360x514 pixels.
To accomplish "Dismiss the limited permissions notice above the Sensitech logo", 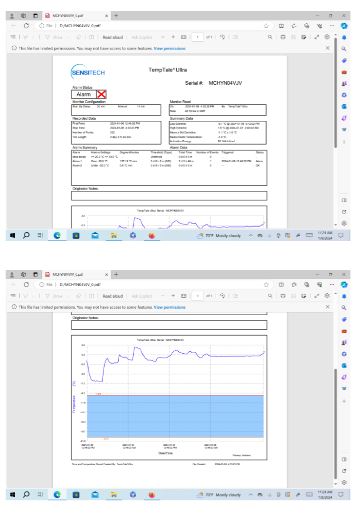I will point(328,48).
